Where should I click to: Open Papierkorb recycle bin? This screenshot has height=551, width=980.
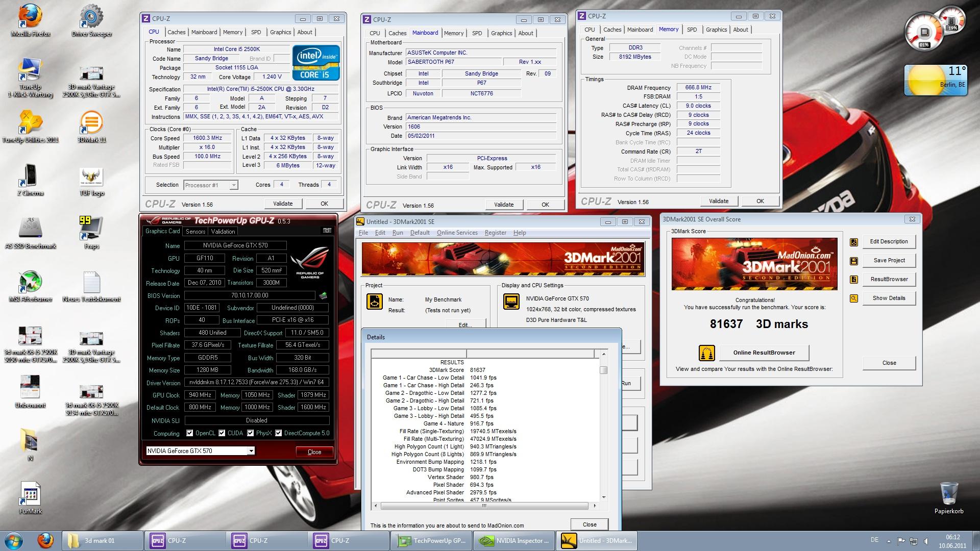(949, 498)
